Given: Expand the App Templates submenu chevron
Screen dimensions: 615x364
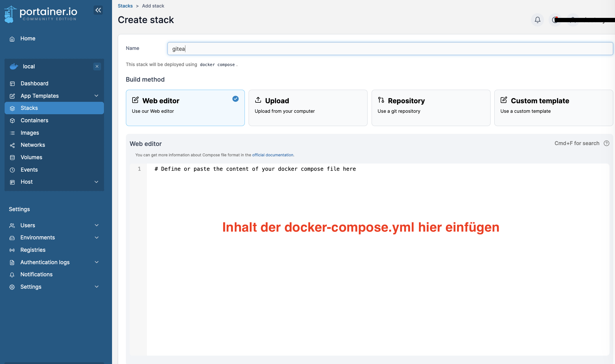Looking at the screenshot, I should click(96, 96).
